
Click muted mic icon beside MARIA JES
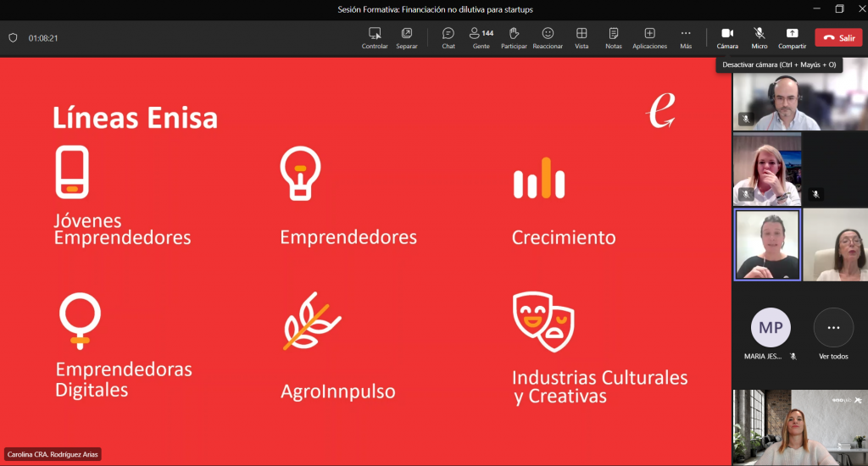pos(793,357)
